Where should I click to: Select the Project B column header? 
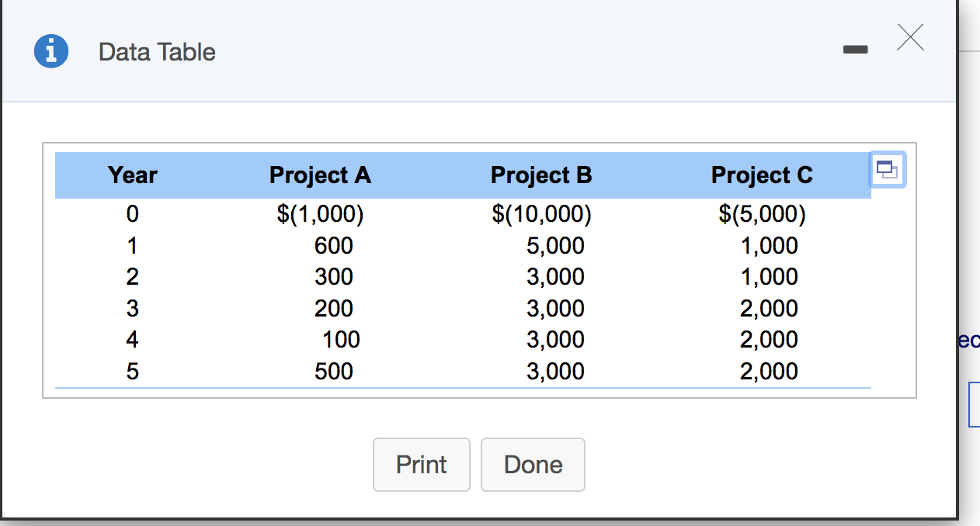540,175
